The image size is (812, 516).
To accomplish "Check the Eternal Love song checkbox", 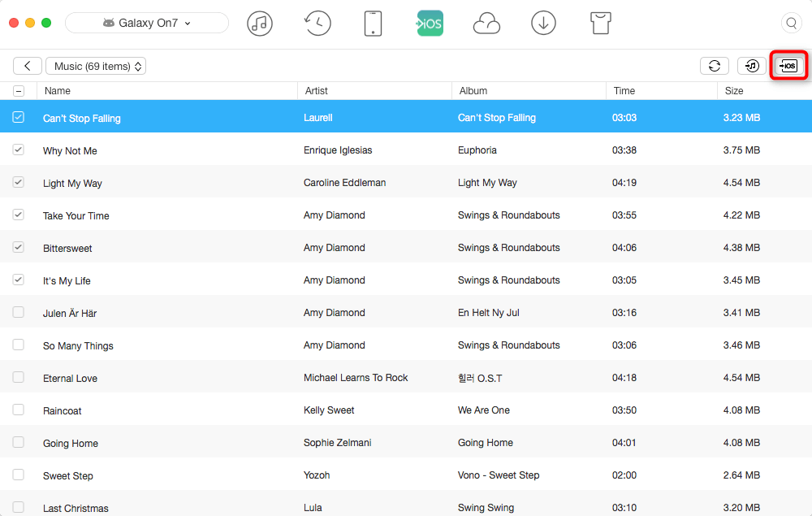I will [x=19, y=378].
